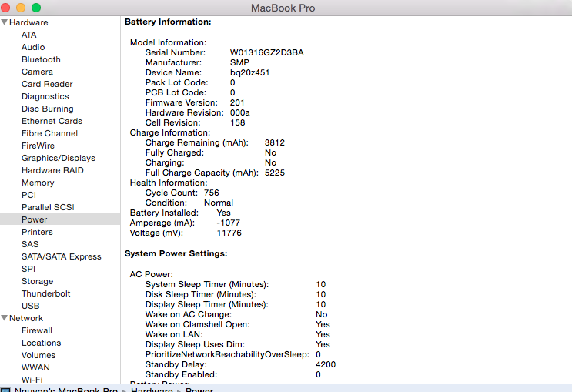This screenshot has height=392, width=572.
Task: Collapse the Network section triangle
Action: tap(5, 318)
